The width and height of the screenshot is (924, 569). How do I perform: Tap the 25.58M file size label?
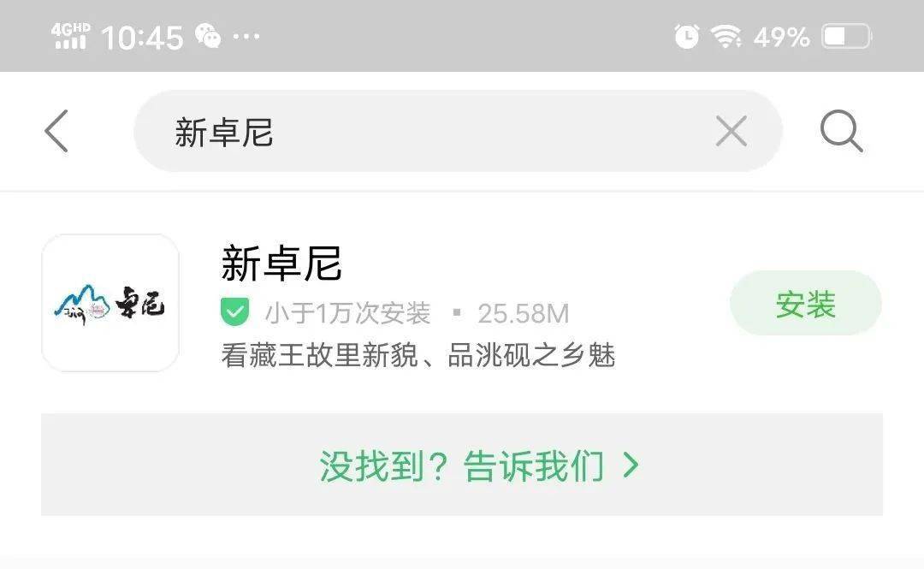point(524,314)
